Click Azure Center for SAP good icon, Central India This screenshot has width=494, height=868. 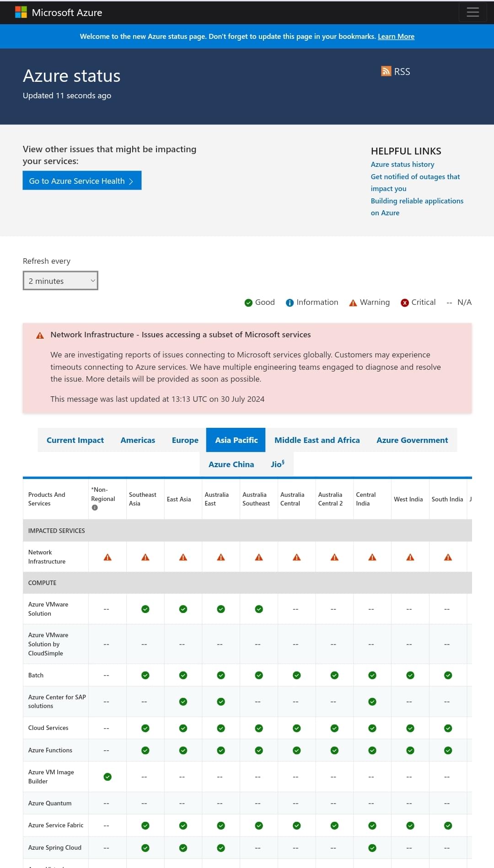click(x=372, y=702)
